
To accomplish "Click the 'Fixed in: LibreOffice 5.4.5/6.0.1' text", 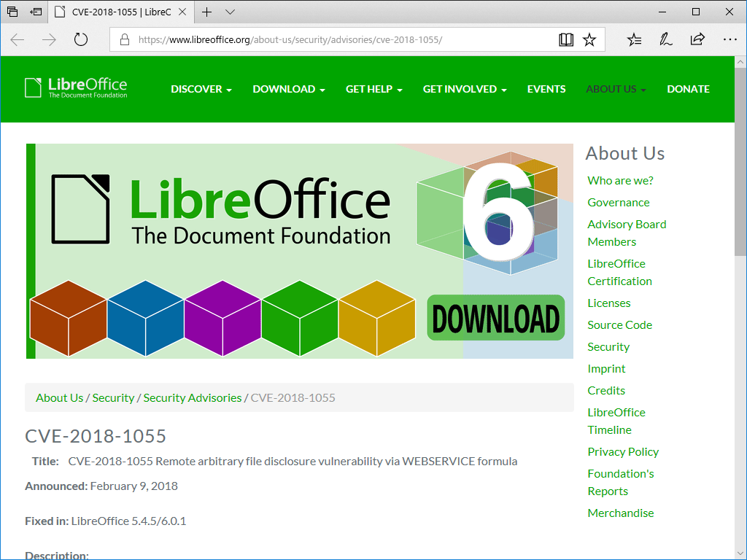I will click(x=105, y=521).
